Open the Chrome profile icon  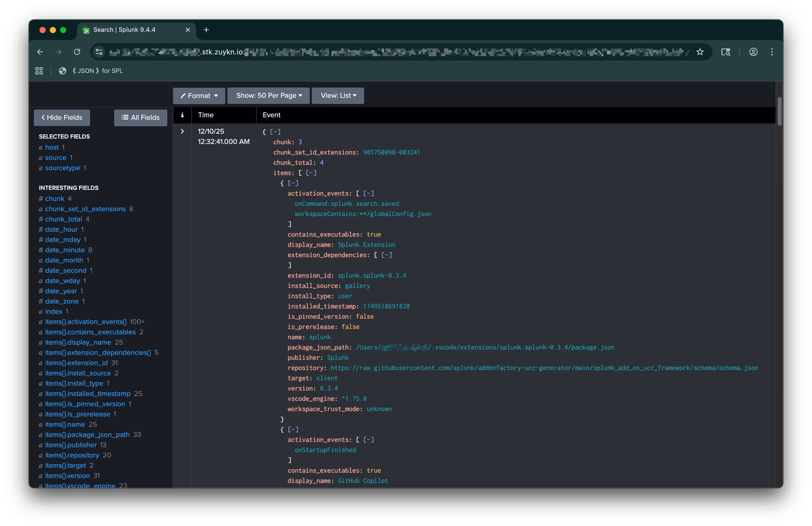(x=753, y=52)
